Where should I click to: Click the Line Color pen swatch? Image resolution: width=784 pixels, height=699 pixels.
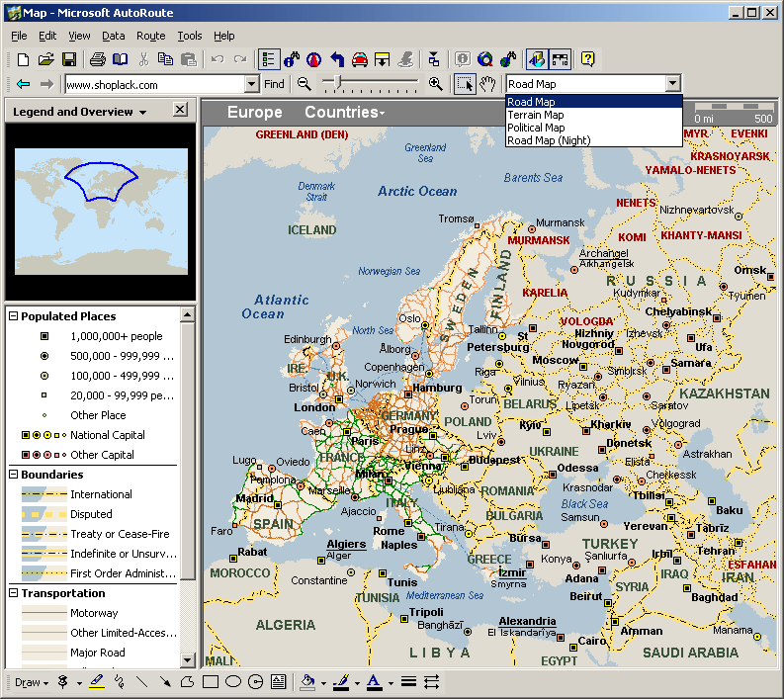pos(341,682)
